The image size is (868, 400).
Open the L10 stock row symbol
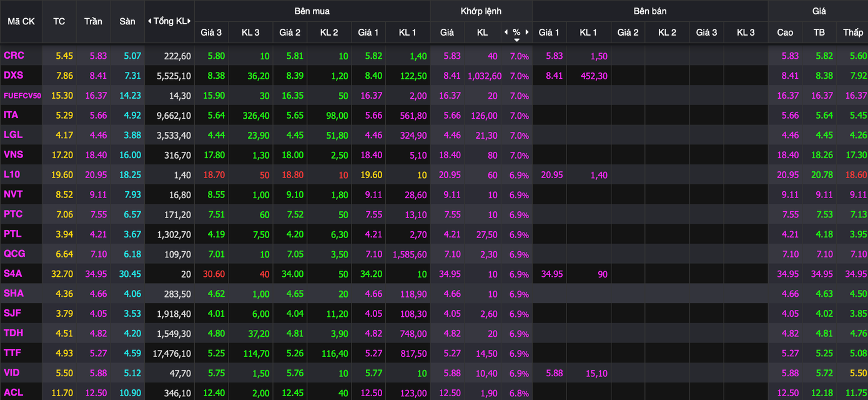(x=12, y=174)
